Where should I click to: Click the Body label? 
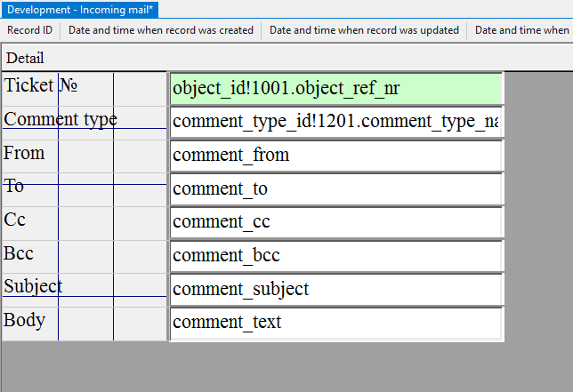pos(24,320)
